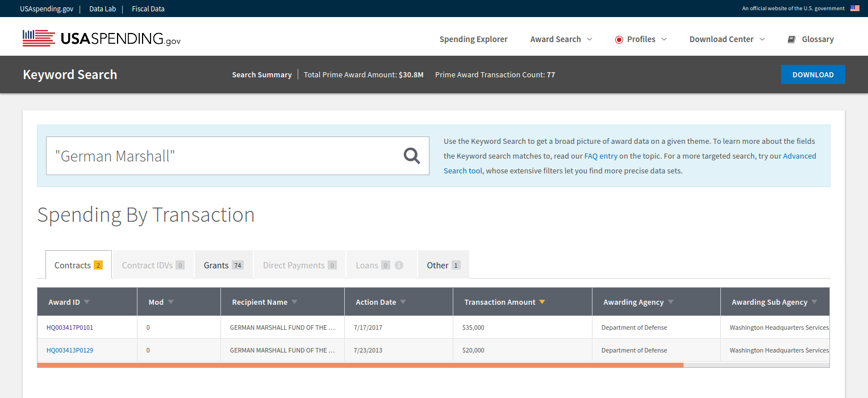Image resolution: width=868 pixels, height=398 pixels.
Task: Open the Glossary
Action: point(811,39)
